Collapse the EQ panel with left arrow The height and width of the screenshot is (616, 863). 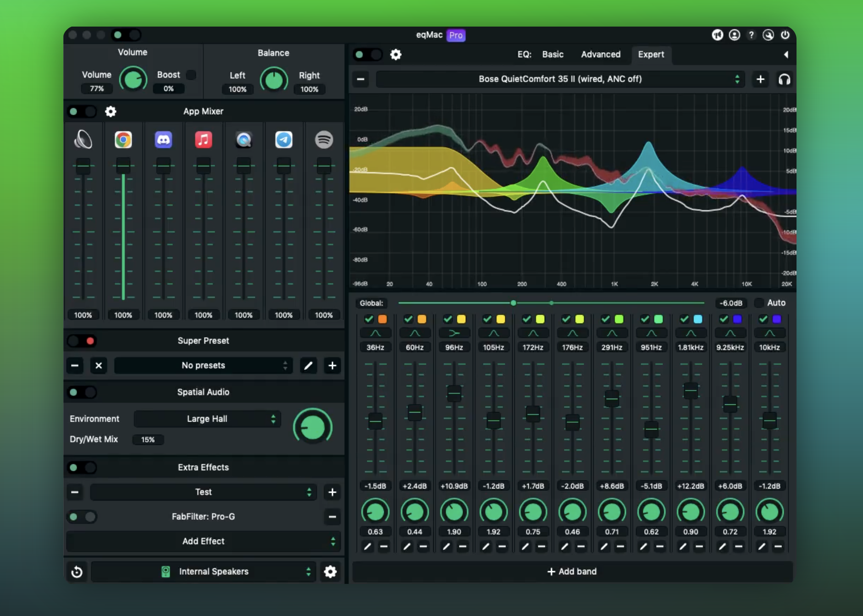point(786,55)
